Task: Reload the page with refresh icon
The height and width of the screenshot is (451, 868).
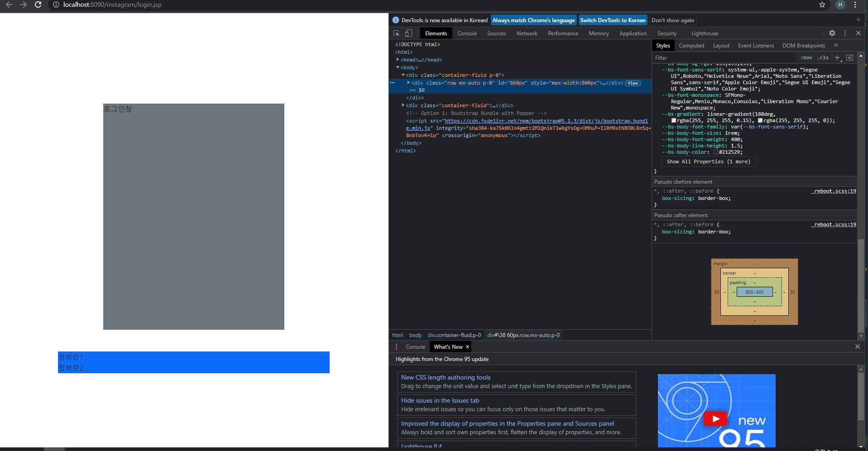Action: [x=38, y=5]
